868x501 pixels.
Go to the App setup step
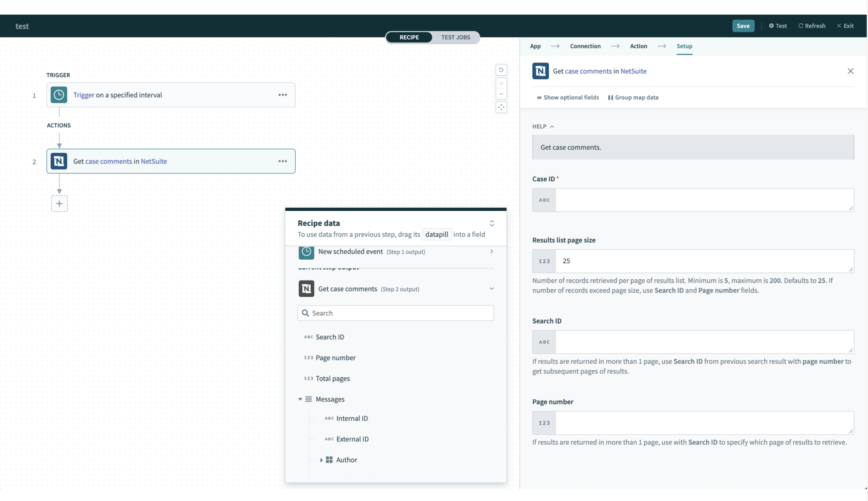pyautogui.click(x=535, y=46)
